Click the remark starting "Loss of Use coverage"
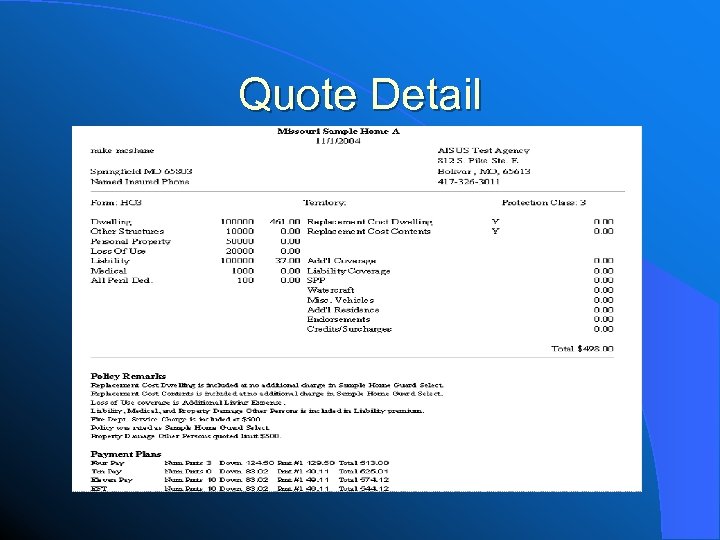Viewport: 720px width, 540px height. tap(188, 402)
